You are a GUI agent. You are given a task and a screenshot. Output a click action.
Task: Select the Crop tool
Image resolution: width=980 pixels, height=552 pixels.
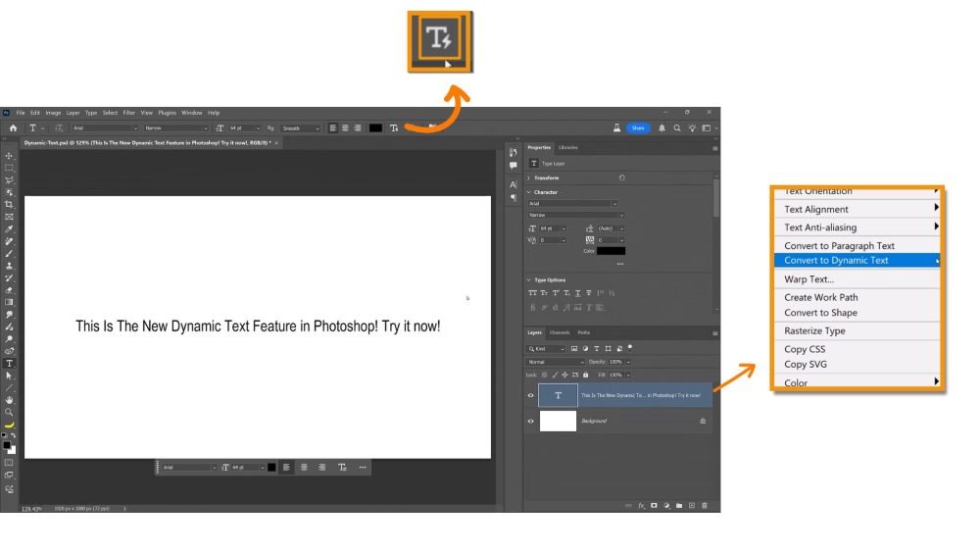click(x=9, y=204)
